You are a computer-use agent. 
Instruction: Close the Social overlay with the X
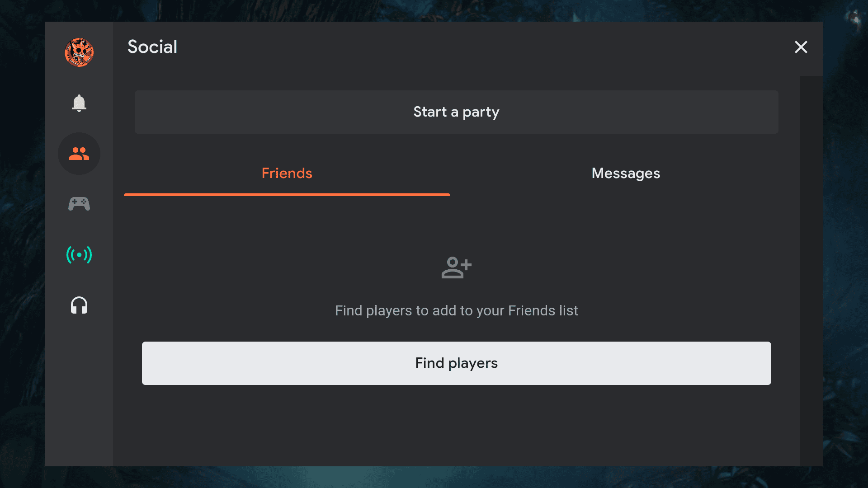801,47
